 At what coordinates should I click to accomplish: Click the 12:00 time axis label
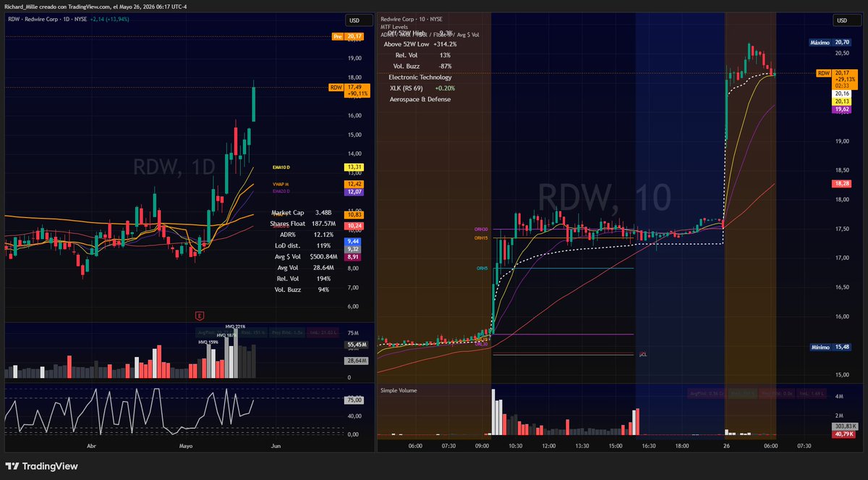point(548,447)
